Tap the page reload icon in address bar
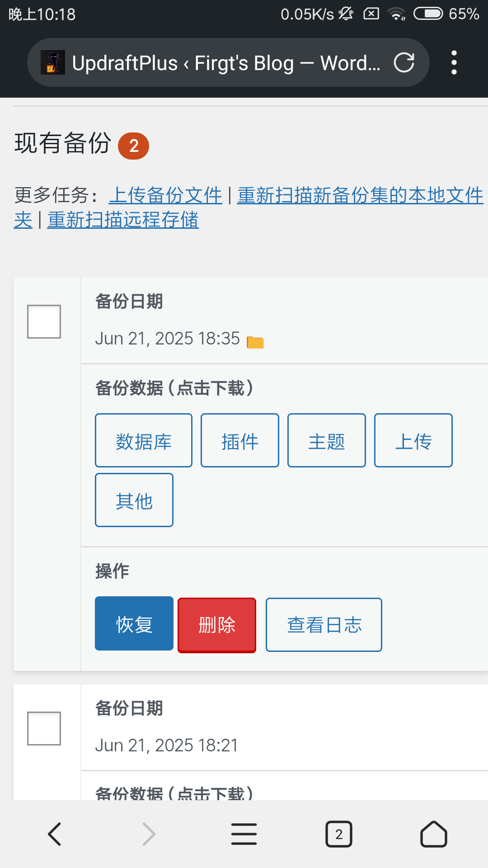This screenshot has height=868, width=488. [404, 62]
